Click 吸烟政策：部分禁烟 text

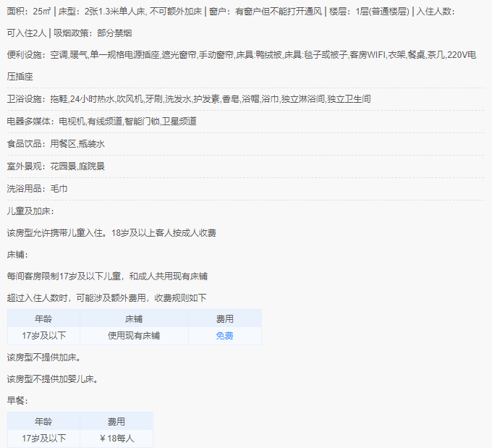[x=93, y=33]
